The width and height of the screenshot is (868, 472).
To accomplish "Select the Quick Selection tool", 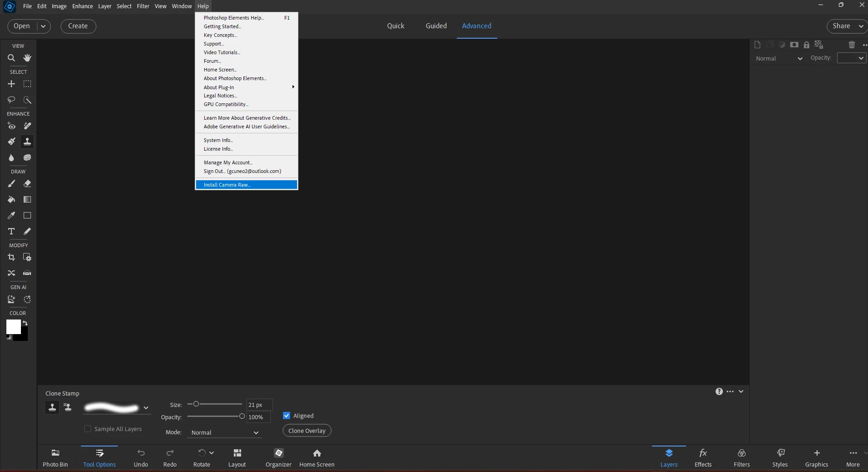I will click(27, 100).
